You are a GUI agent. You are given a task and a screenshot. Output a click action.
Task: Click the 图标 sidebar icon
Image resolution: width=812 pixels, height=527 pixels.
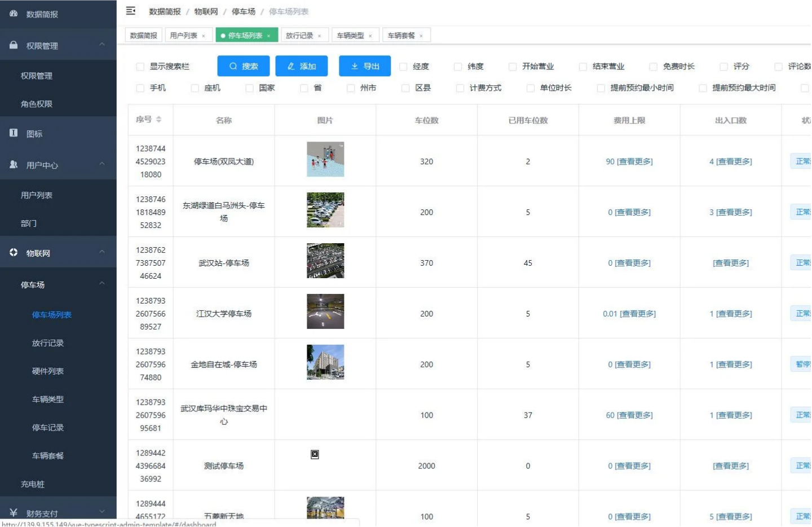[12, 133]
